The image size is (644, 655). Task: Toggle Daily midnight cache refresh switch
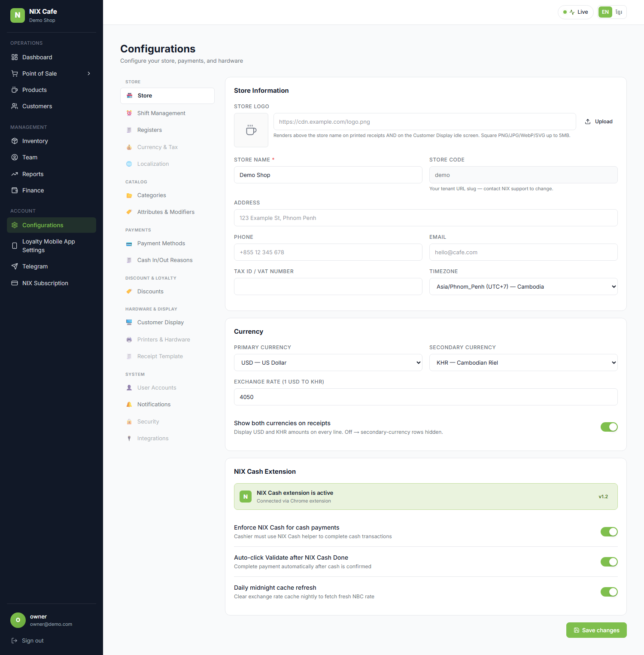[609, 592]
